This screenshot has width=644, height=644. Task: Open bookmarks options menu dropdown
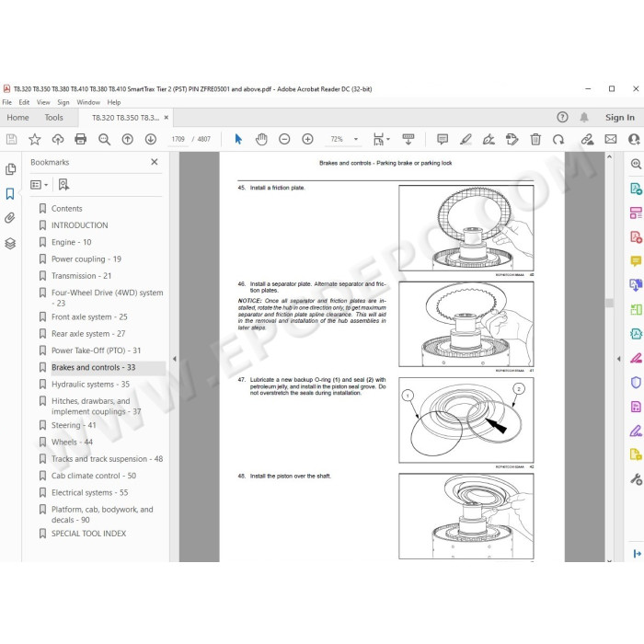coord(39,185)
